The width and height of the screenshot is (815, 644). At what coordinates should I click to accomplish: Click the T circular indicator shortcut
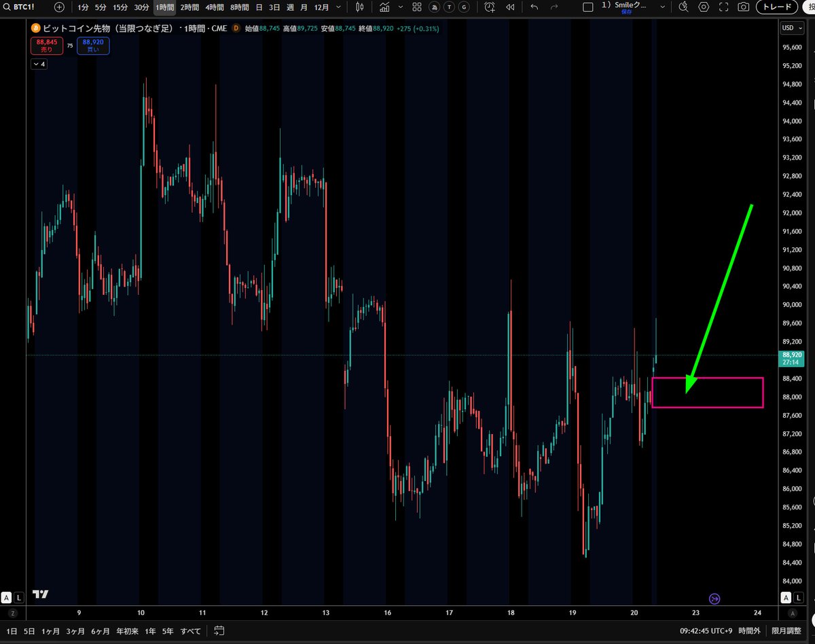click(x=448, y=7)
